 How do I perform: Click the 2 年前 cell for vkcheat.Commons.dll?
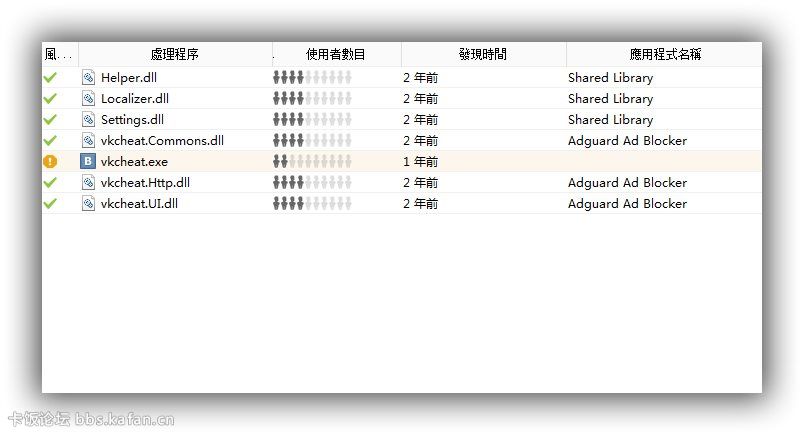(420, 141)
